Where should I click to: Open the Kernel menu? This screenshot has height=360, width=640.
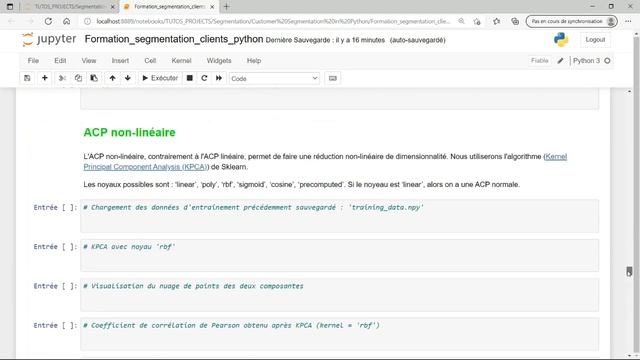pos(181,60)
